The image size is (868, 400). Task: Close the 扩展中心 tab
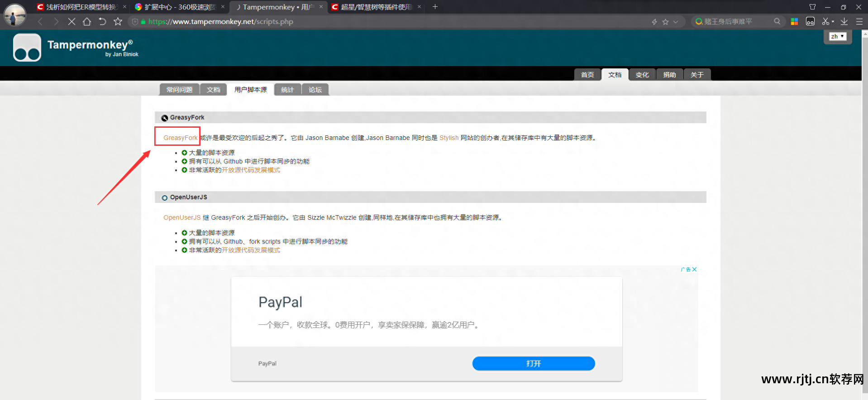(223, 7)
